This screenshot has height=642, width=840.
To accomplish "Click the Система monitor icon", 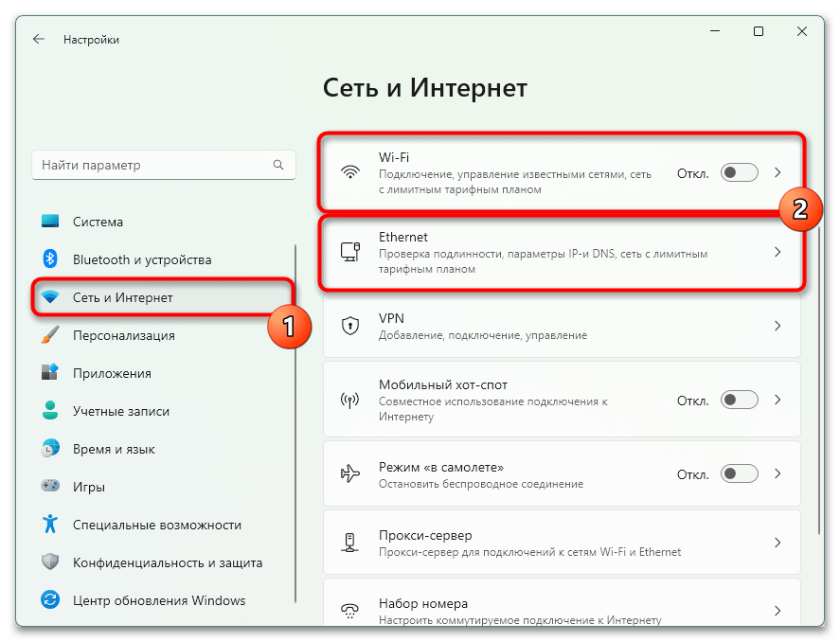I will 50,222.
